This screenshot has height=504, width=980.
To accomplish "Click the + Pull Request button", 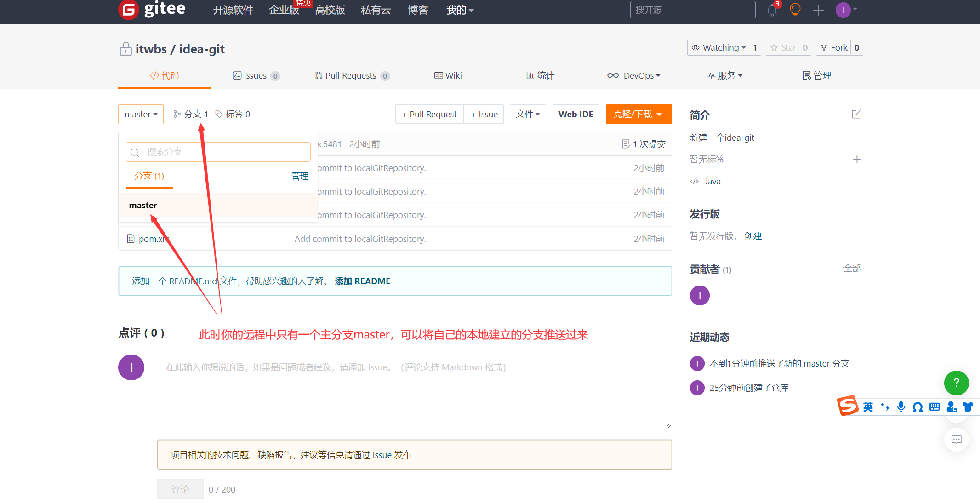I will pos(429,114).
